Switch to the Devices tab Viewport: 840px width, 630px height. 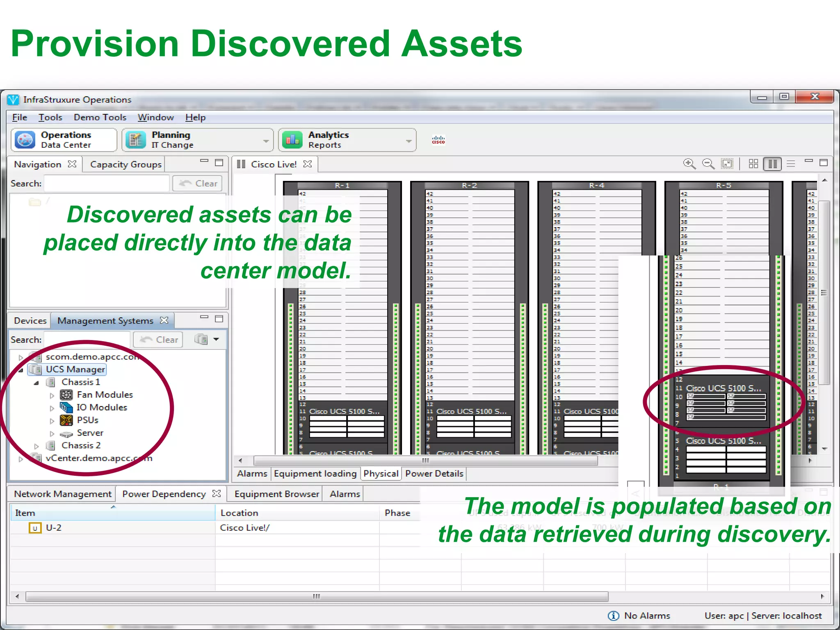click(x=30, y=321)
